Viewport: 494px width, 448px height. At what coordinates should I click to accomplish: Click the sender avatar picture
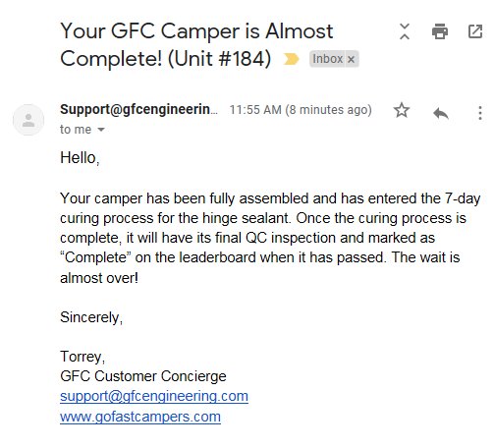click(x=28, y=120)
